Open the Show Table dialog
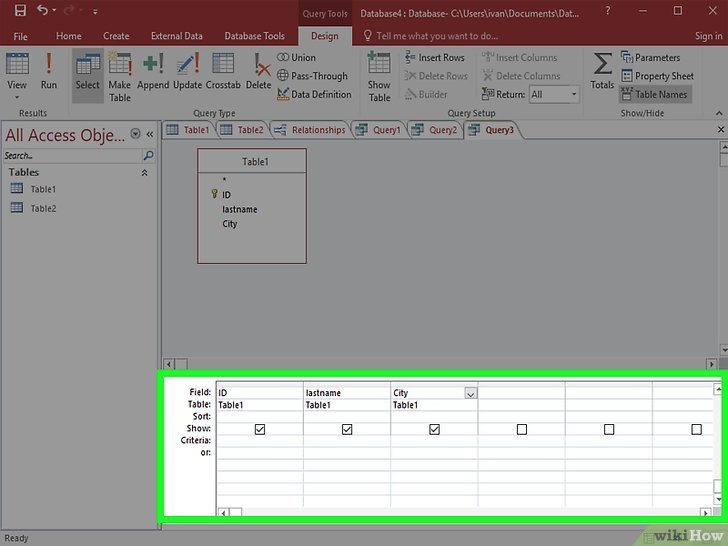 pyautogui.click(x=379, y=77)
